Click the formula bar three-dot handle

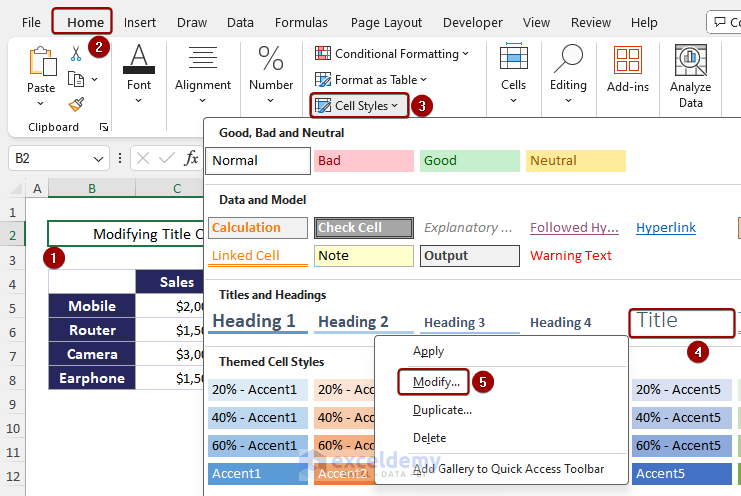point(120,158)
